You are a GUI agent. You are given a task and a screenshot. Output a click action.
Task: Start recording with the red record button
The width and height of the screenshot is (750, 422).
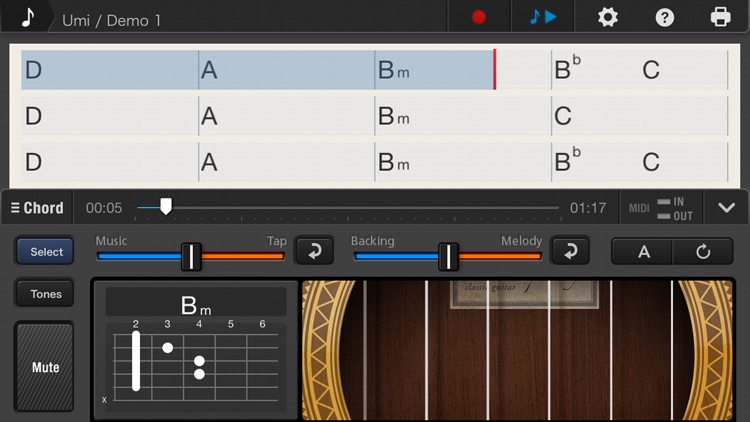[x=479, y=17]
